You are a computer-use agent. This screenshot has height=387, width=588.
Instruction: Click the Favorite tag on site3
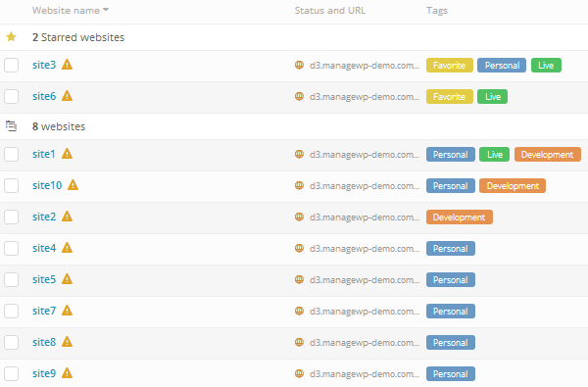449,66
